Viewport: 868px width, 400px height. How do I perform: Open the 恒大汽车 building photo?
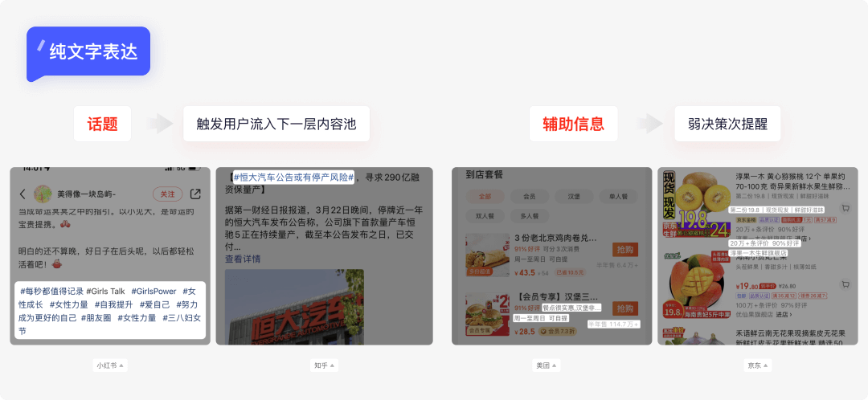point(294,307)
